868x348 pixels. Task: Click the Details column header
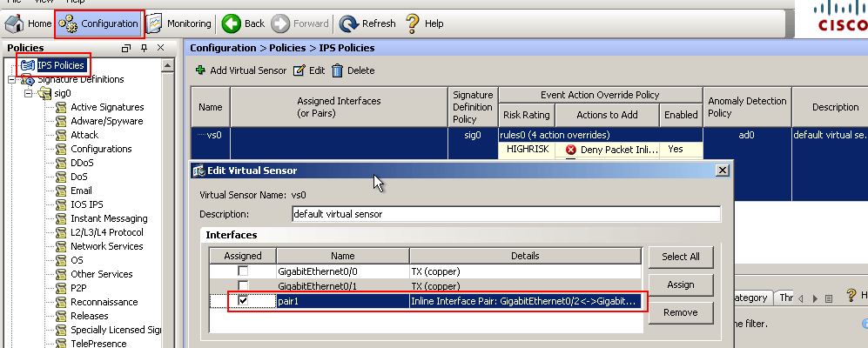pyautogui.click(x=525, y=256)
